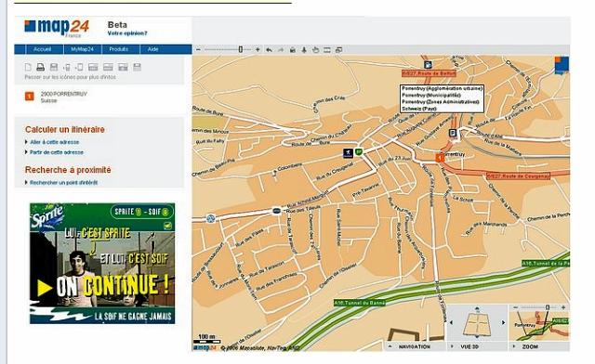Select the '2900 PORRENTRUY' address text
595x364 pixels.
click(64, 94)
